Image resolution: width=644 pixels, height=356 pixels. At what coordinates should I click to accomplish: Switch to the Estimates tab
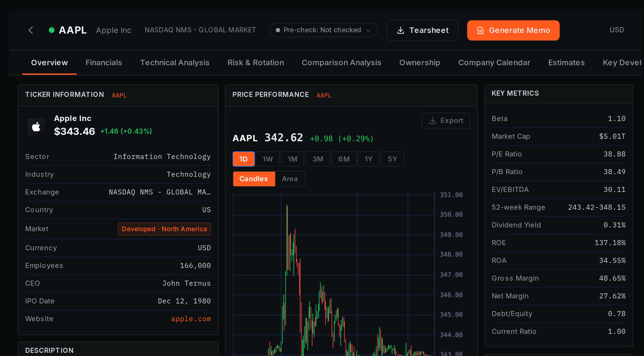click(566, 63)
